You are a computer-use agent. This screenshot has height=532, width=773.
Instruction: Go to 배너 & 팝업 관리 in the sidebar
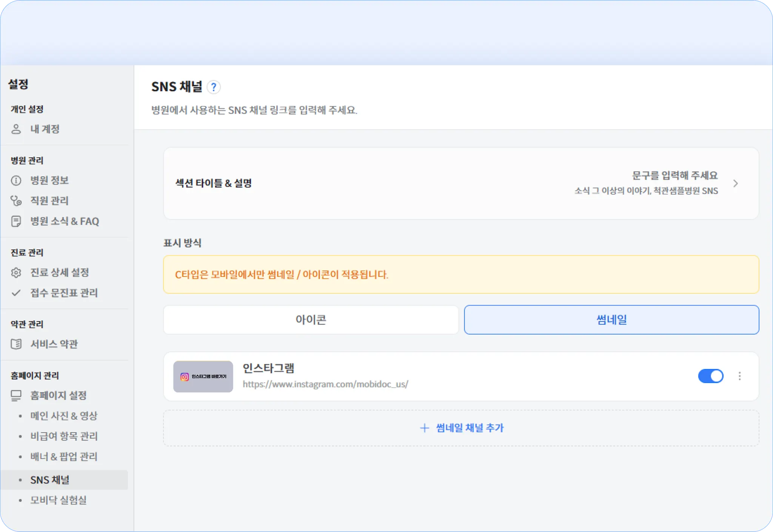[64, 457]
